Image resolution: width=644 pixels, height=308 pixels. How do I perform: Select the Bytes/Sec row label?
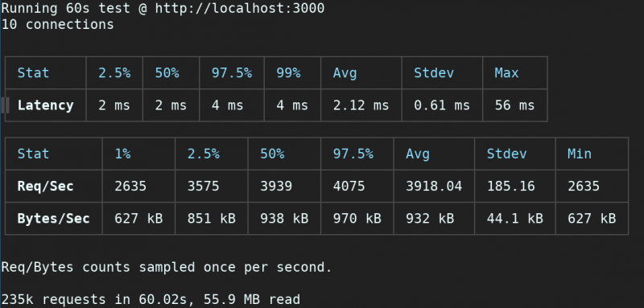pyautogui.click(x=53, y=219)
